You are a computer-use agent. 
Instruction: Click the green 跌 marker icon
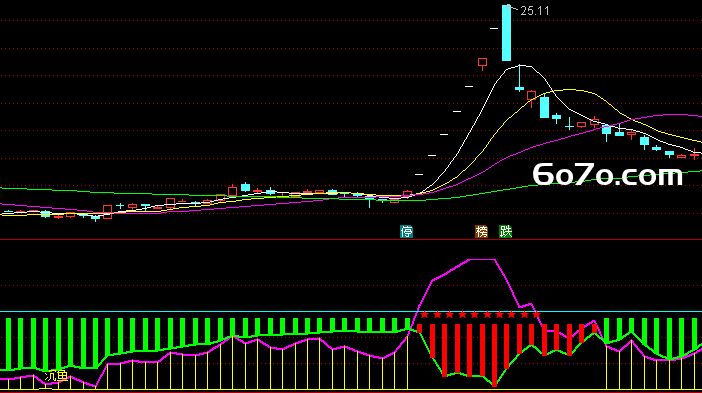tap(506, 231)
